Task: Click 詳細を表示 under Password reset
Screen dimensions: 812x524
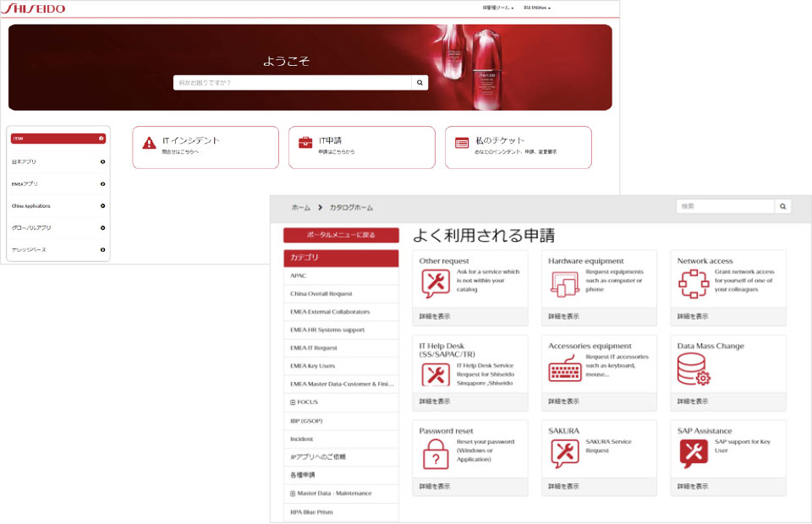Action: coord(435,486)
